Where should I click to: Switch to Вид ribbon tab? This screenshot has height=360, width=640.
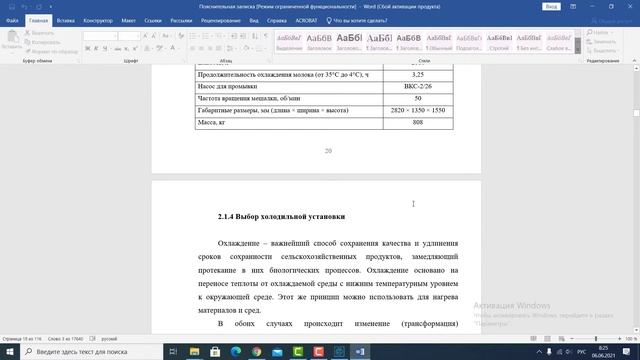(x=254, y=20)
